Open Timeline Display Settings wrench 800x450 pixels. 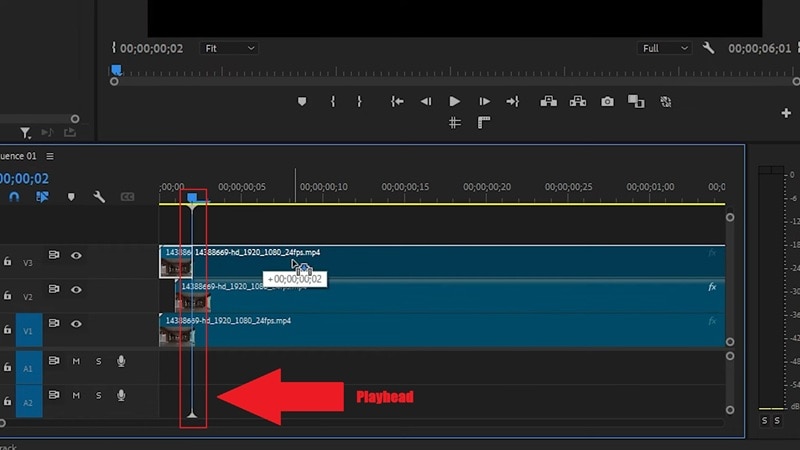pyautogui.click(x=99, y=197)
